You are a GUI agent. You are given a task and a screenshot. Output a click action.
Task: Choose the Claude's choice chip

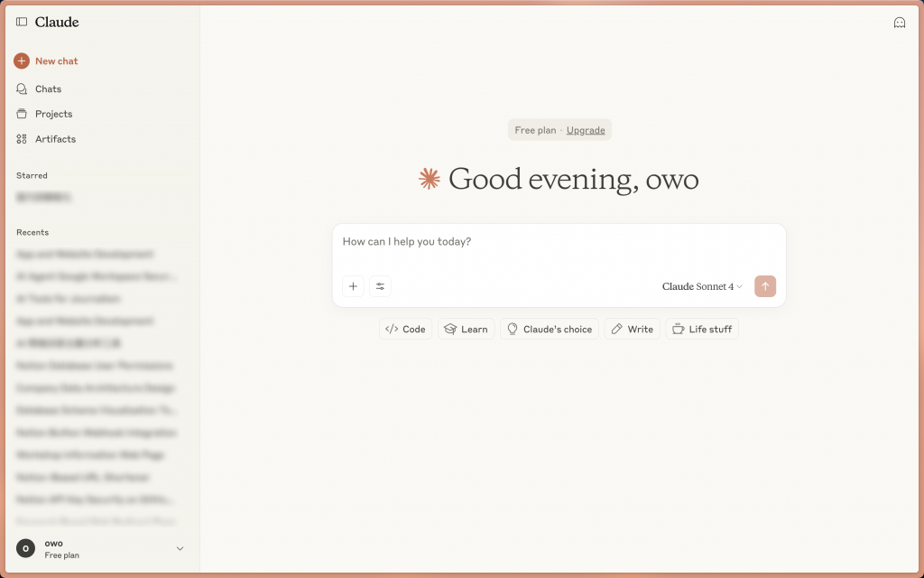coord(550,329)
